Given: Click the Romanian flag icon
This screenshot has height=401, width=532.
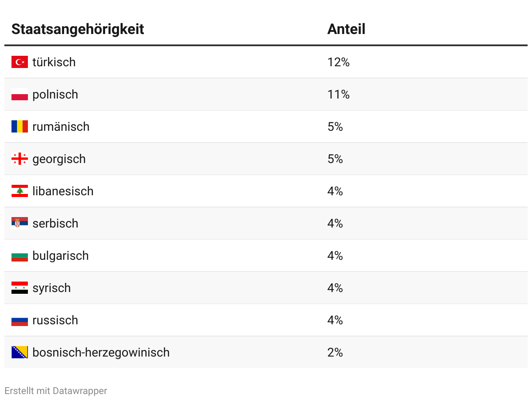Looking at the screenshot, I should 20,126.
